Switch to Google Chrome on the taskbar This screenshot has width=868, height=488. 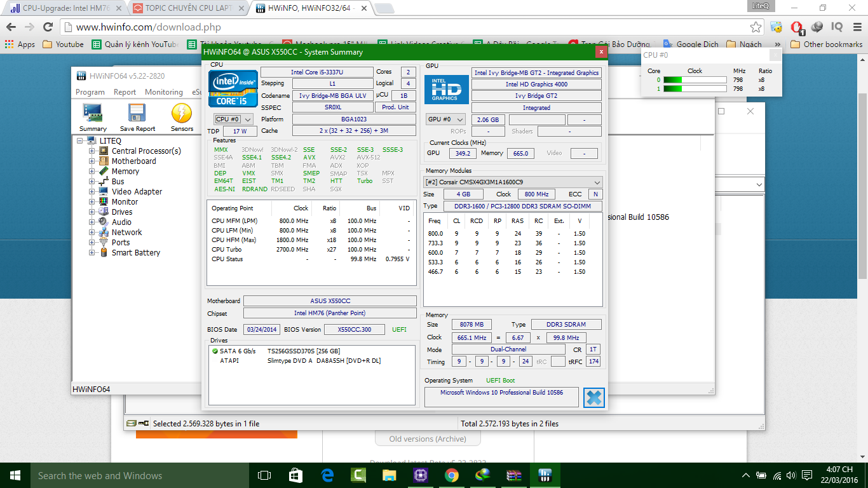pos(452,475)
